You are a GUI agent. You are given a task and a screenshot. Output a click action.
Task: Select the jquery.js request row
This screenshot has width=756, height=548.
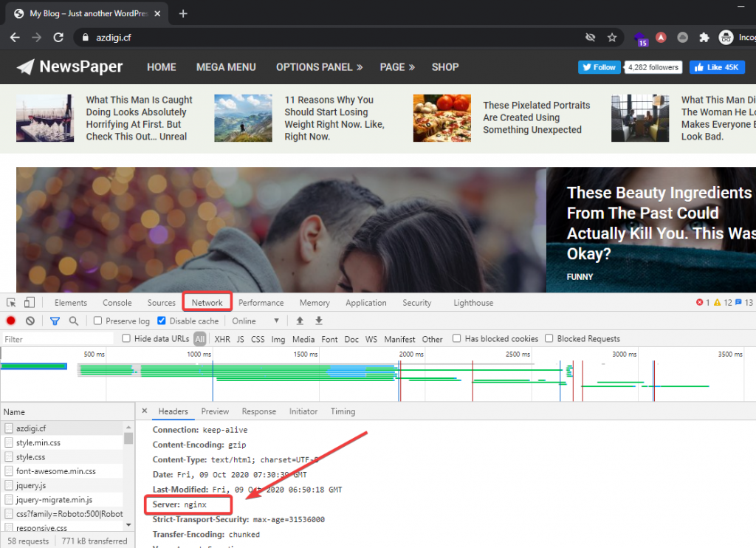coord(63,485)
